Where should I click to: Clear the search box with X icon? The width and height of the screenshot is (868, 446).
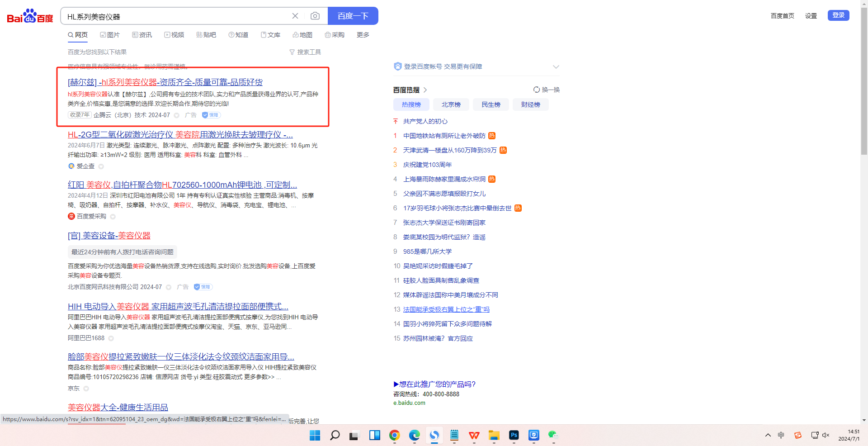295,16
